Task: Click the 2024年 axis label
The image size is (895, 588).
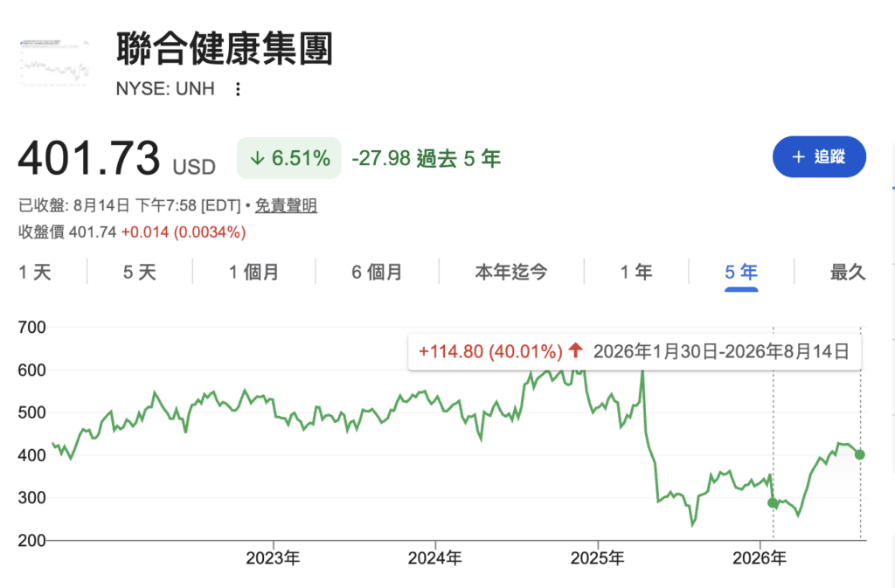Action: (435, 557)
